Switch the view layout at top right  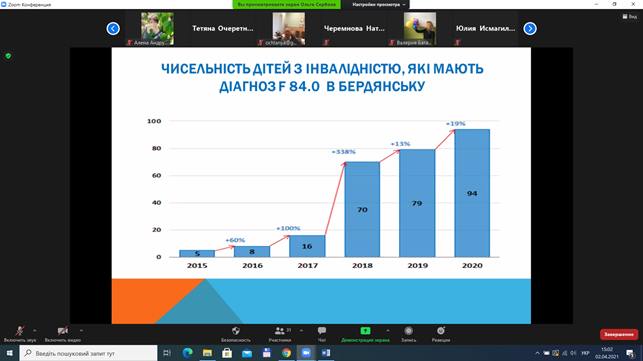point(629,16)
